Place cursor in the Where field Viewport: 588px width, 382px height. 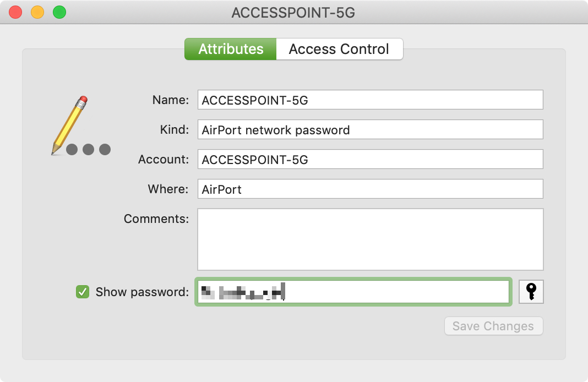click(x=370, y=189)
